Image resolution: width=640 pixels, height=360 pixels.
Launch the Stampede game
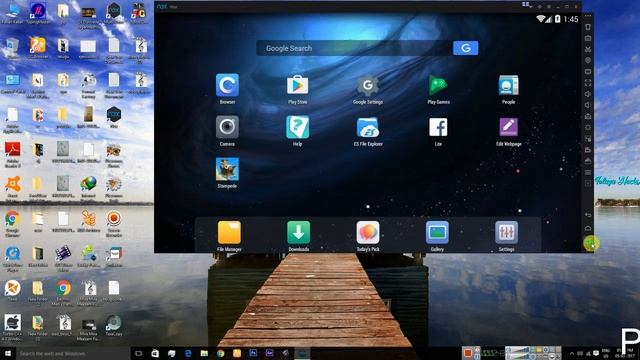227,169
